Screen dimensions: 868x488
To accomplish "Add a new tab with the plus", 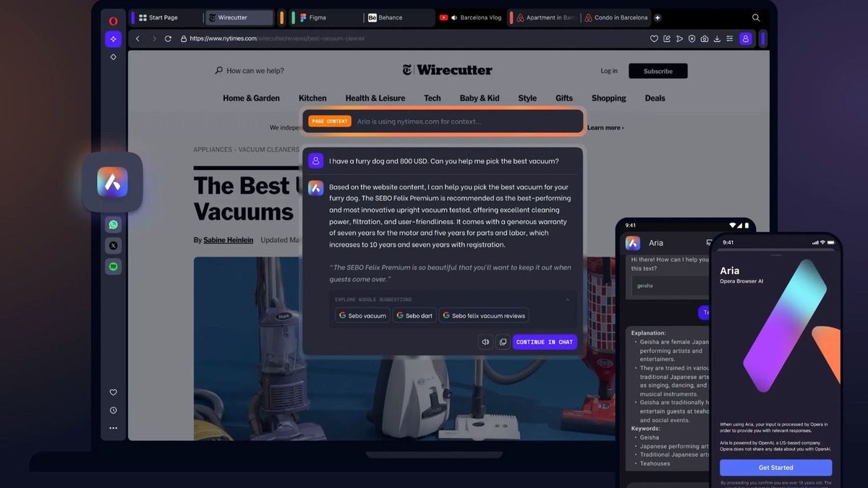I will tap(658, 17).
